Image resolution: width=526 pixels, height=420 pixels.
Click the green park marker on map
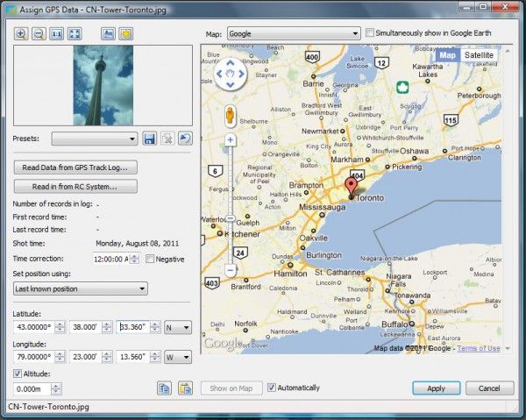[x=402, y=87]
